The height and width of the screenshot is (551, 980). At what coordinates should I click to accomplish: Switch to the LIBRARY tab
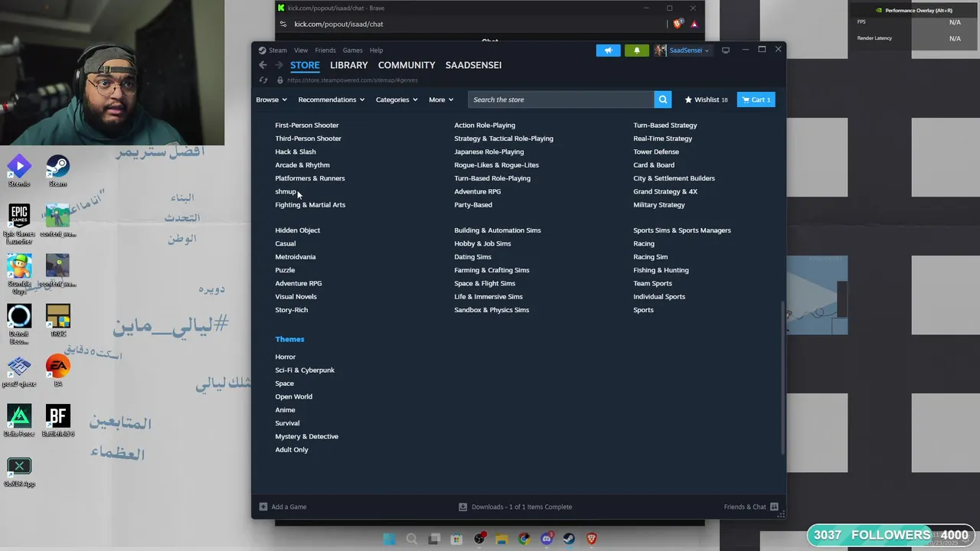pyautogui.click(x=349, y=65)
